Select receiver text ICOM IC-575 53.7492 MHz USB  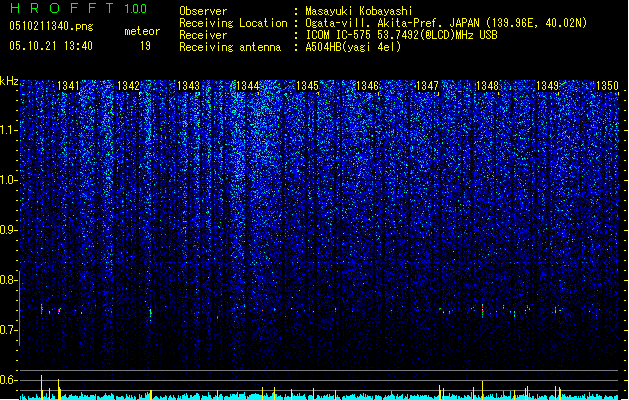click(x=402, y=35)
